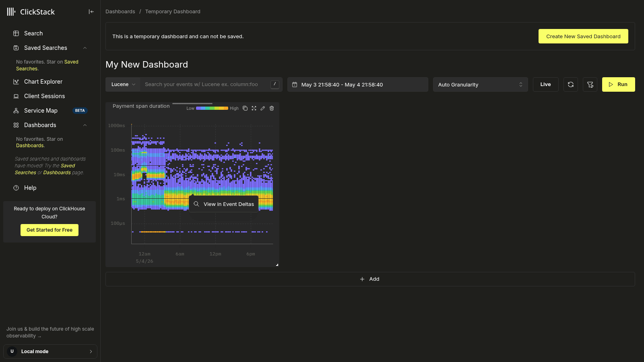Click the Service Map node icon
Screen dimensions: 644x362
16,111
